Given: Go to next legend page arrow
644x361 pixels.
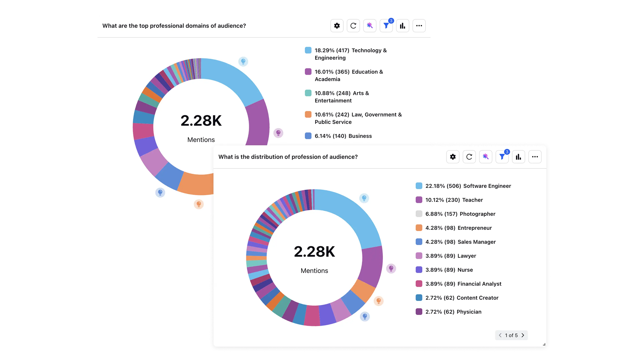Looking at the screenshot, I should [523, 335].
